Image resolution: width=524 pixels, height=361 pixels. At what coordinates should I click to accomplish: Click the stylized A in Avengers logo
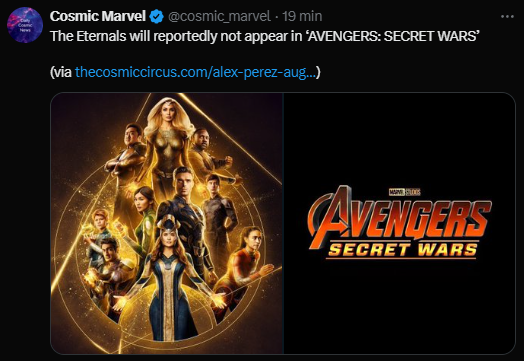pyautogui.click(x=330, y=217)
